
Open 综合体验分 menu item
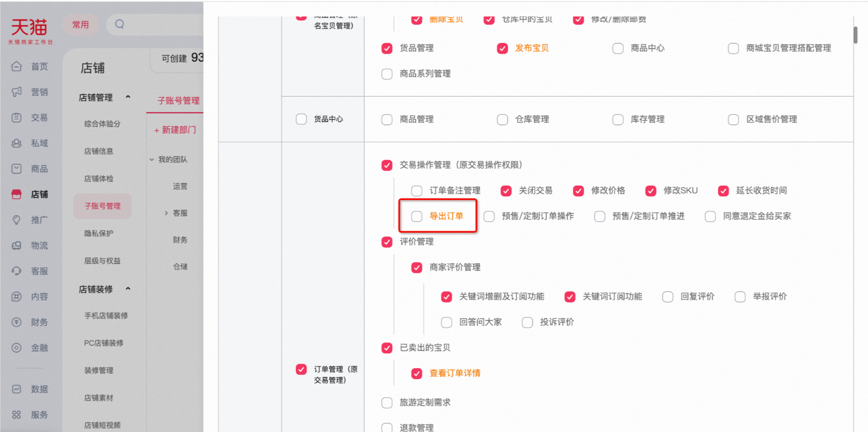[102, 124]
